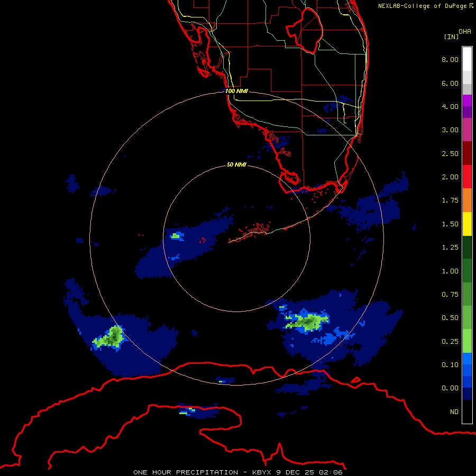Select the 6.00 legend value
This screenshot has width=476, height=476.
coord(450,83)
